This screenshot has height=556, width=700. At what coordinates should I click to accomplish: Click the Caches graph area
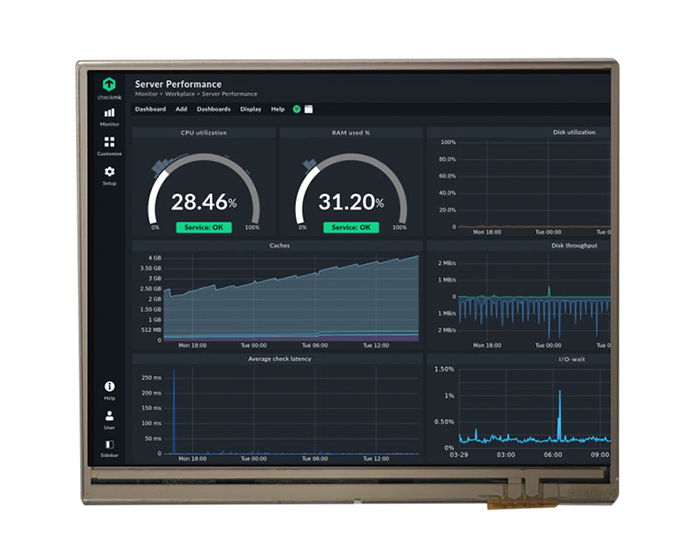[290, 300]
